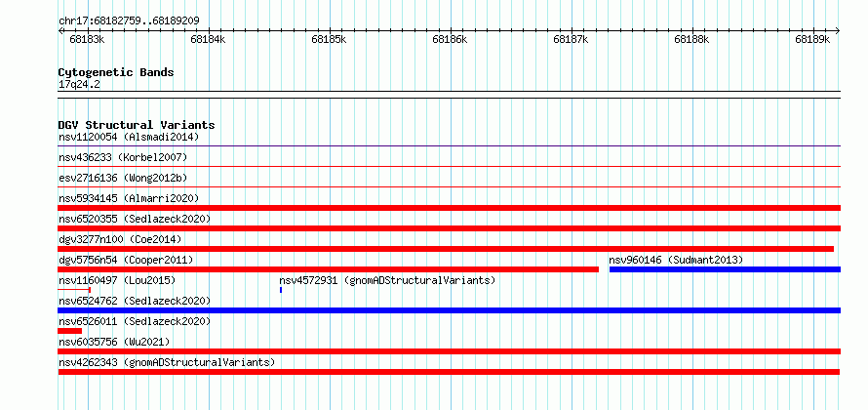868x410 pixels.
Task: Select the 17q24.2 cytogenetic band label
Action: pos(79,85)
